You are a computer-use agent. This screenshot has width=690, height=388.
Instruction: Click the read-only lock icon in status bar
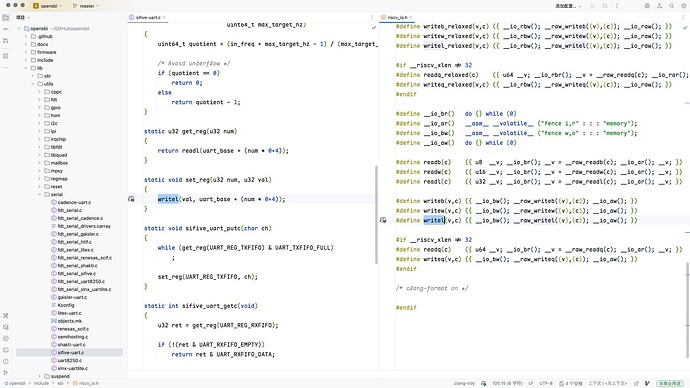(636, 384)
